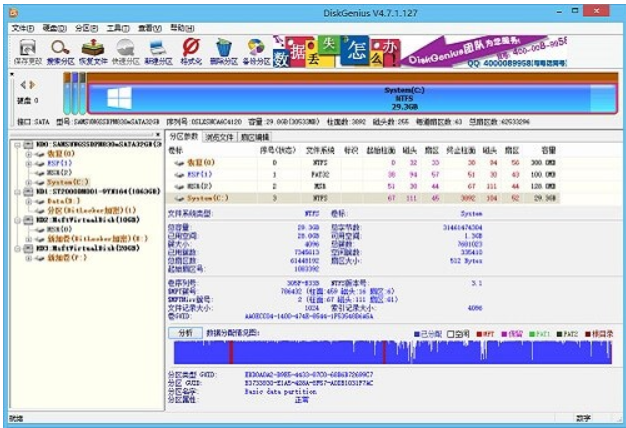Screen dimensions: 626x428
Task: Click the HD3 MsftVirtualDisk(20GB) disk icon
Action: [x=28, y=248]
